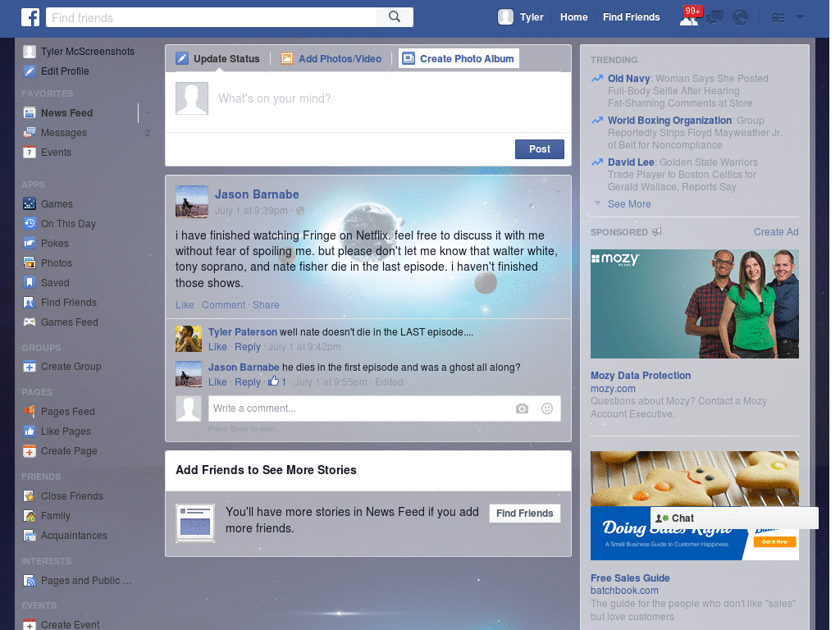Click the On This Day clock icon

pyautogui.click(x=30, y=223)
